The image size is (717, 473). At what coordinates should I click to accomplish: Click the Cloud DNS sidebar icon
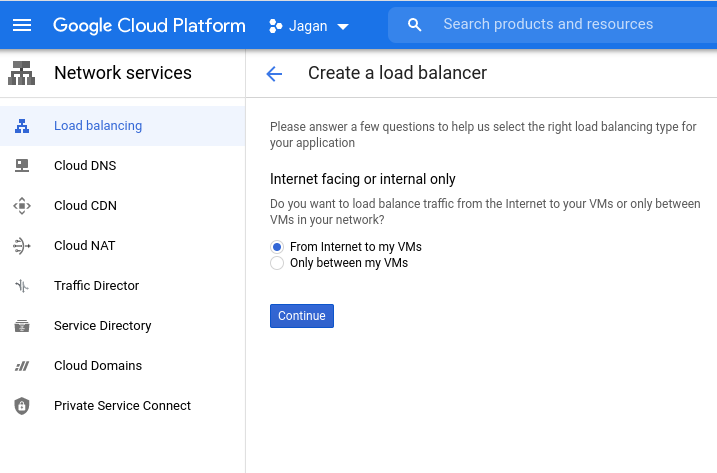22,166
